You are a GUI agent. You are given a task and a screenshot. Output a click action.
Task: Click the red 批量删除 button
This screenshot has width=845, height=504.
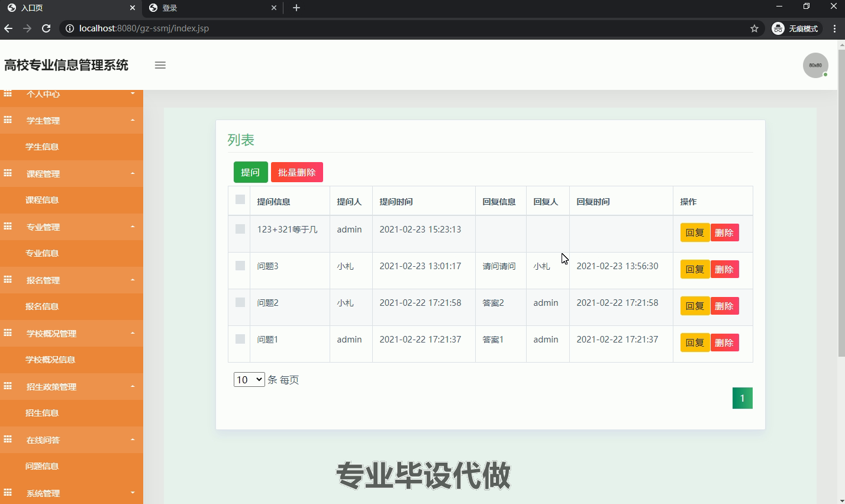(297, 172)
